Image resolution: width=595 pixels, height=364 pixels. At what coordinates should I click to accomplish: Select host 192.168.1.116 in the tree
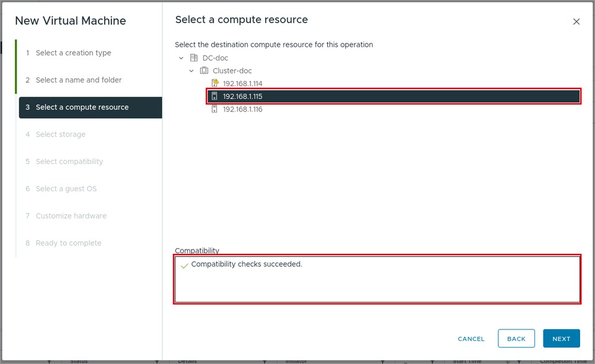pos(242,109)
